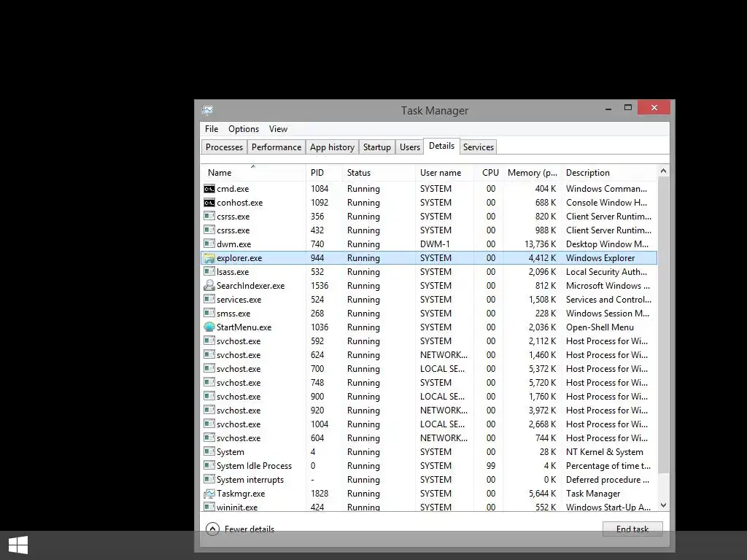Click the services.exe process icon
The image size is (747, 560).
(209, 300)
